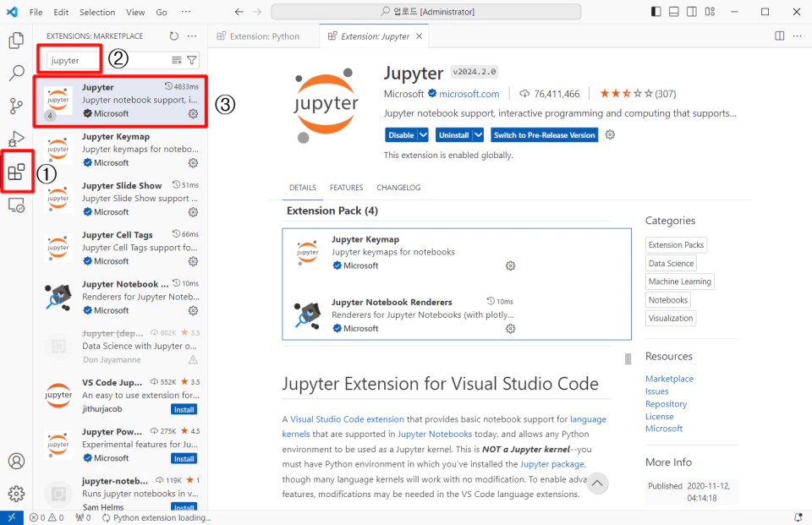Open the Extensions view icon
The width and height of the screenshot is (812, 525).
[16, 172]
